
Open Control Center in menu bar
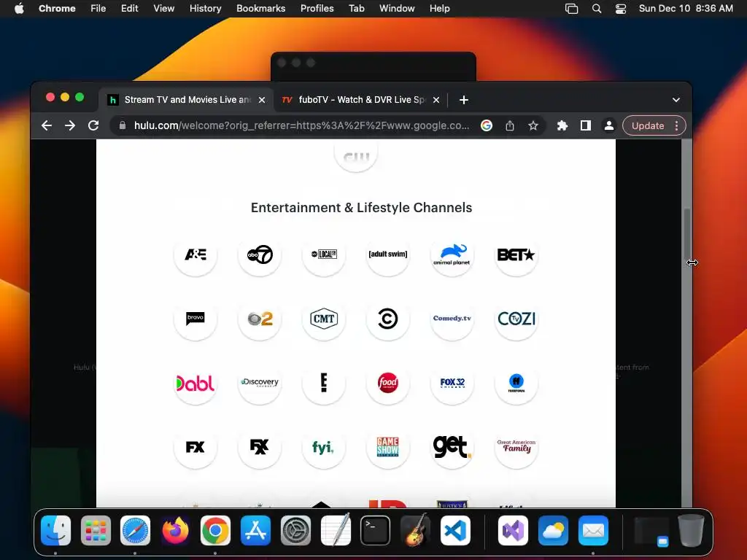pyautogui.click(x=621, y=9)
